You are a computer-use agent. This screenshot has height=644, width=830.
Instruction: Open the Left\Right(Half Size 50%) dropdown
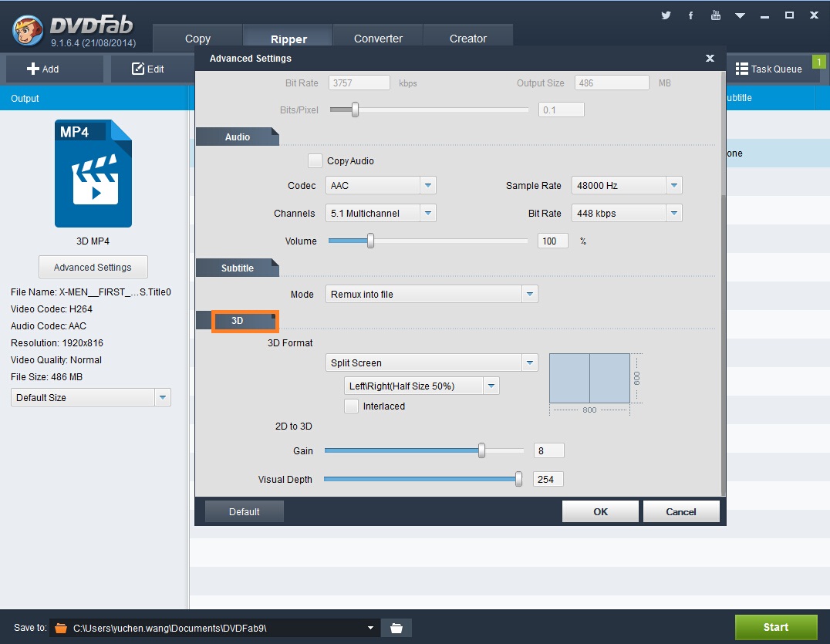point(421,386)
